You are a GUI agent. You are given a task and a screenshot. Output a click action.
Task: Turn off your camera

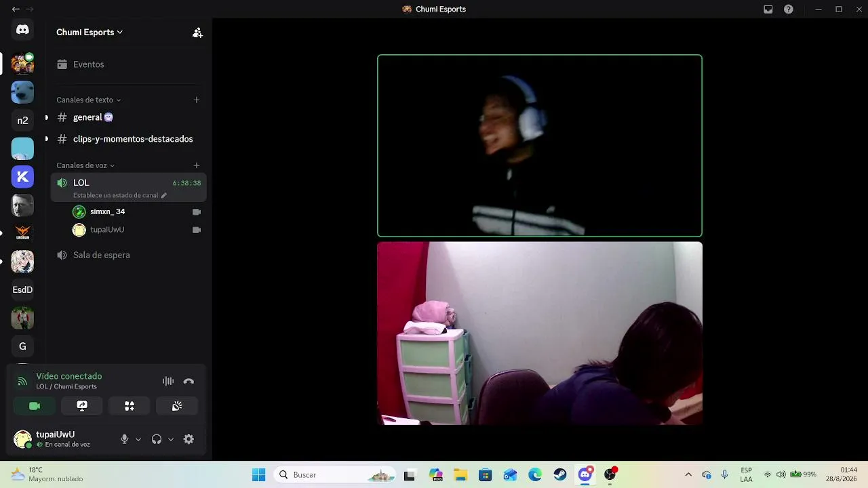[35, 406]
